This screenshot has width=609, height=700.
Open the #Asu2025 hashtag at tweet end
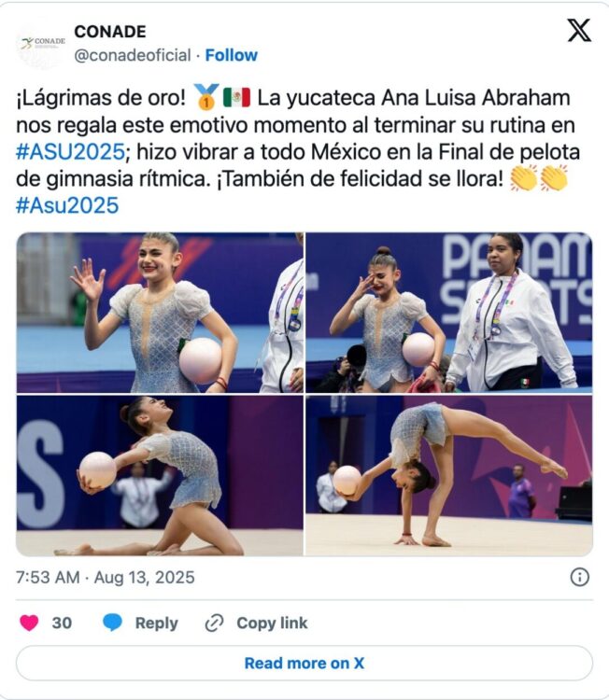[67, 205]
